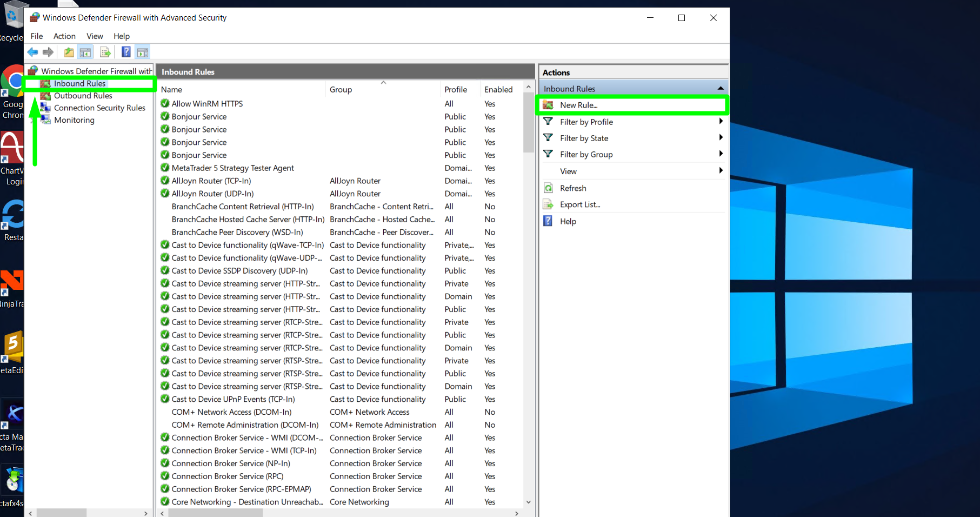Collapse the Inbound Rules actions section
This screenshot has height=517, width=980.
coord(721,88)
